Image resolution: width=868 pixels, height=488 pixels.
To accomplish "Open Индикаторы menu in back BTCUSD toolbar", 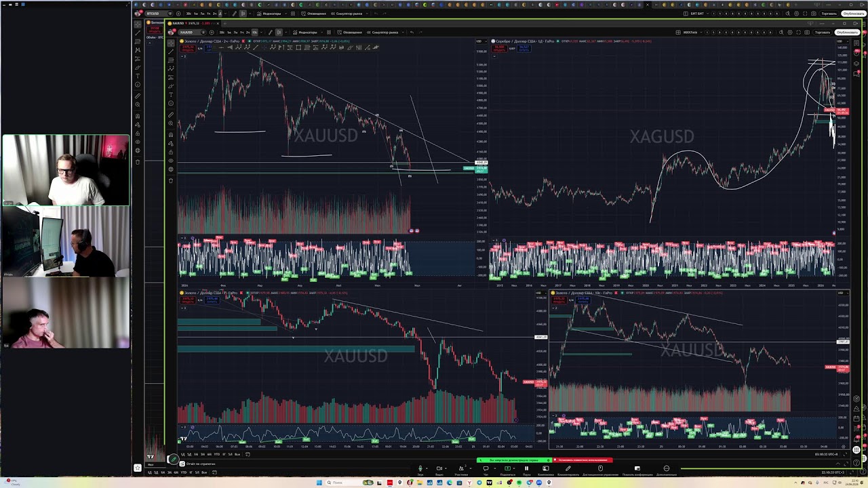I will [x=269, y=14].
